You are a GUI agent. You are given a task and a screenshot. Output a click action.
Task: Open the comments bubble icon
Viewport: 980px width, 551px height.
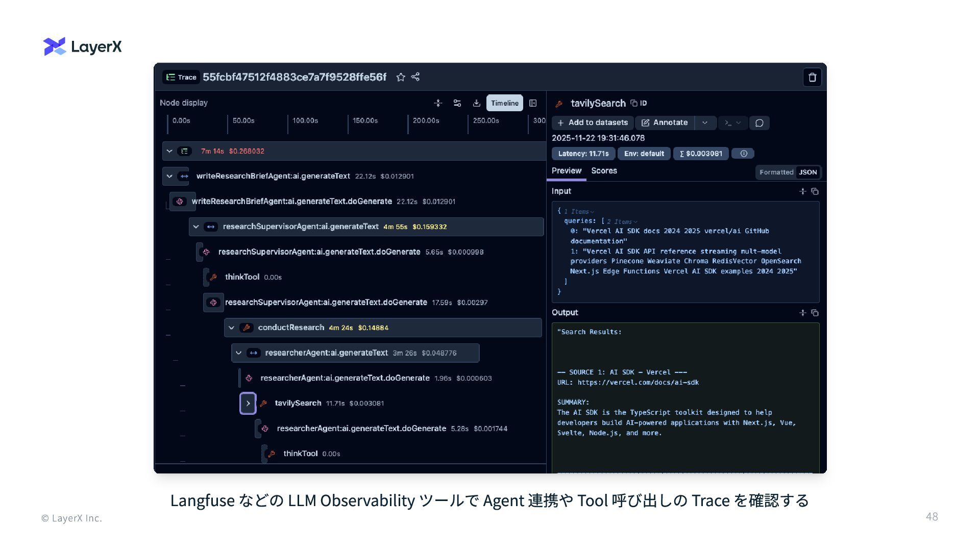pyautogui.click(x=759, y=123)
